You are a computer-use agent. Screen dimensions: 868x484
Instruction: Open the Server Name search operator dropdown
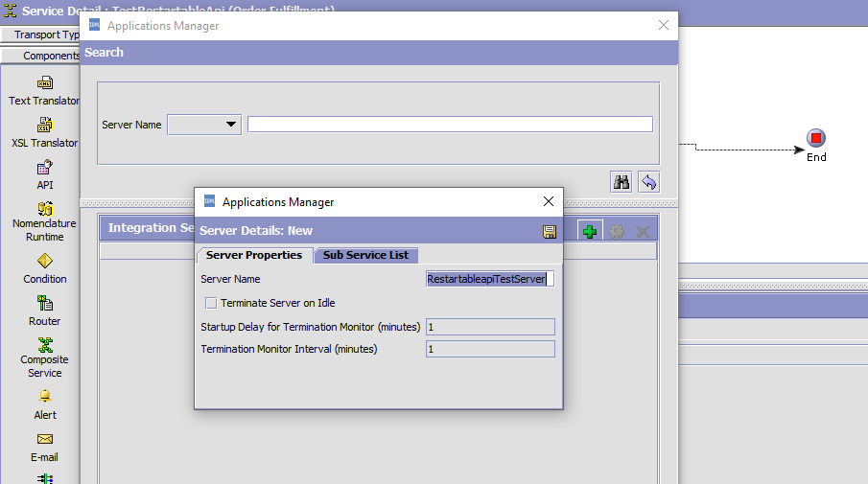204,125
